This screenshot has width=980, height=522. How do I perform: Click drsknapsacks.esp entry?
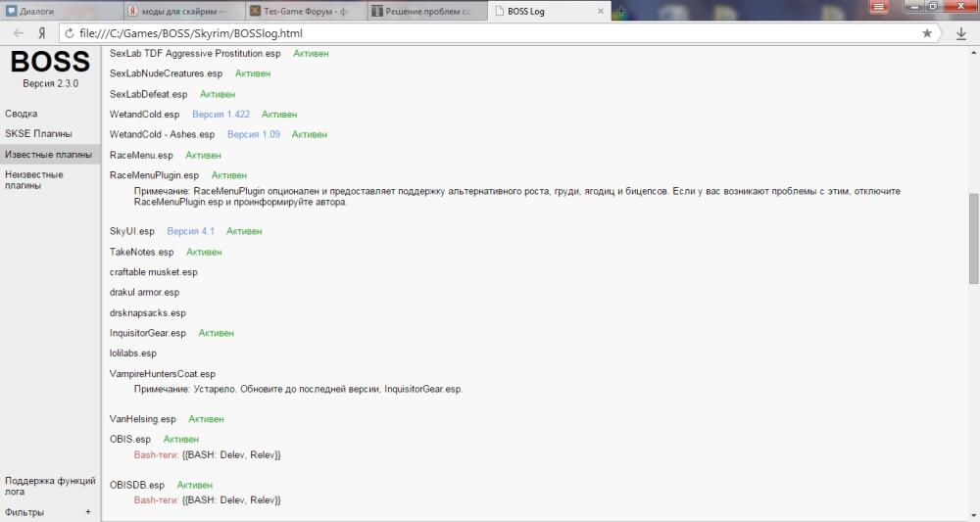coord(148,312)
